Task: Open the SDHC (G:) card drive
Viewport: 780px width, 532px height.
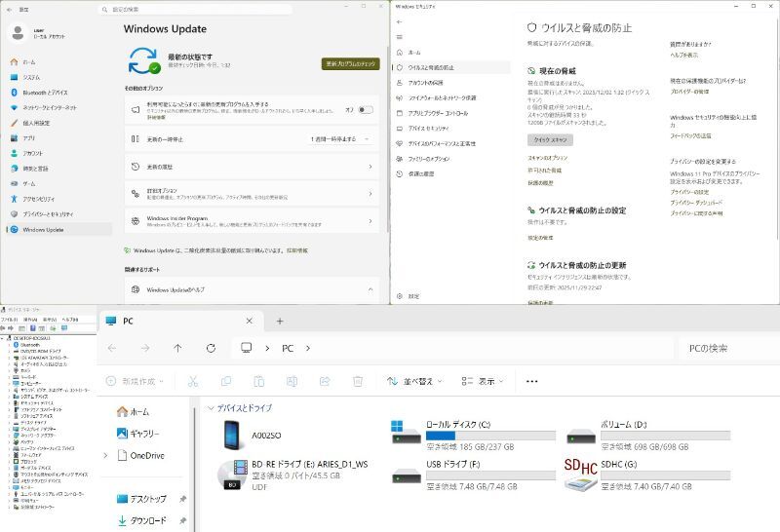Action: point(580,474)
